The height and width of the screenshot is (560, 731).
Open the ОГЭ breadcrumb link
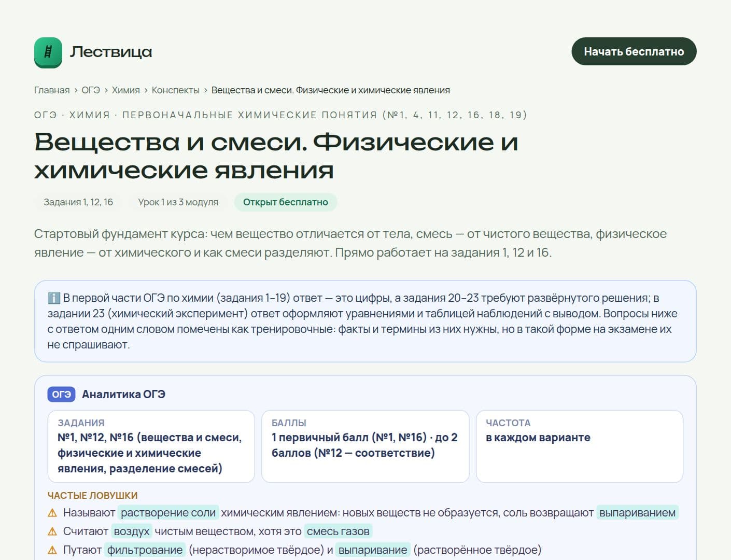pyautogui.click(x=91, y=90)
